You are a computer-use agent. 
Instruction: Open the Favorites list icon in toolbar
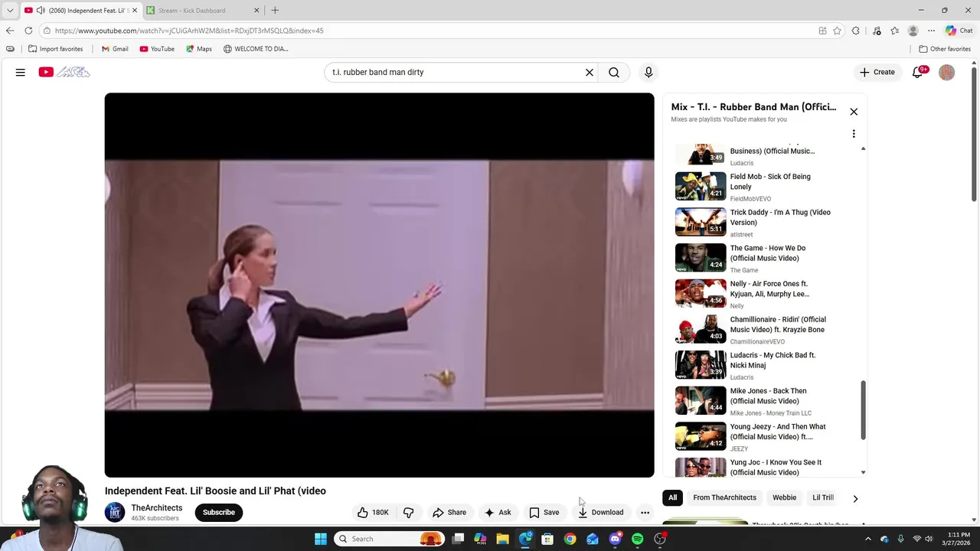pyautogui.click(x=894, y=31)
